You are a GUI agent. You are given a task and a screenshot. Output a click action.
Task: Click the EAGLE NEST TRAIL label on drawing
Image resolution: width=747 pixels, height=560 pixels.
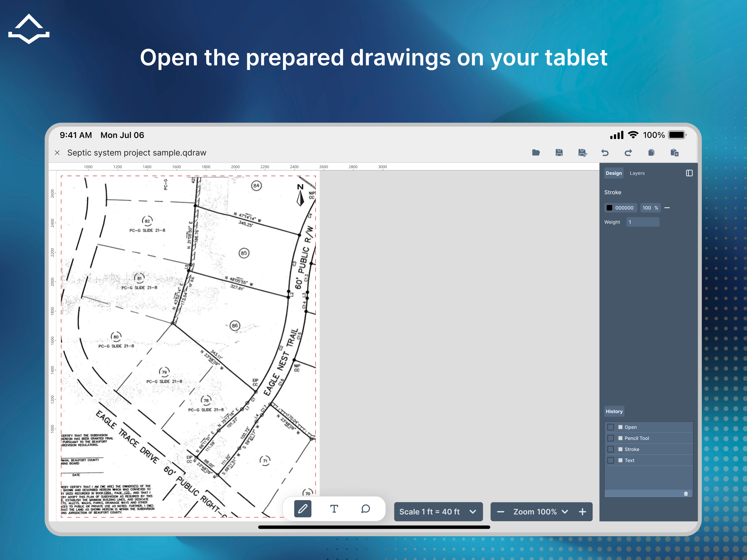pyautogui.click(x=282, y=362)
